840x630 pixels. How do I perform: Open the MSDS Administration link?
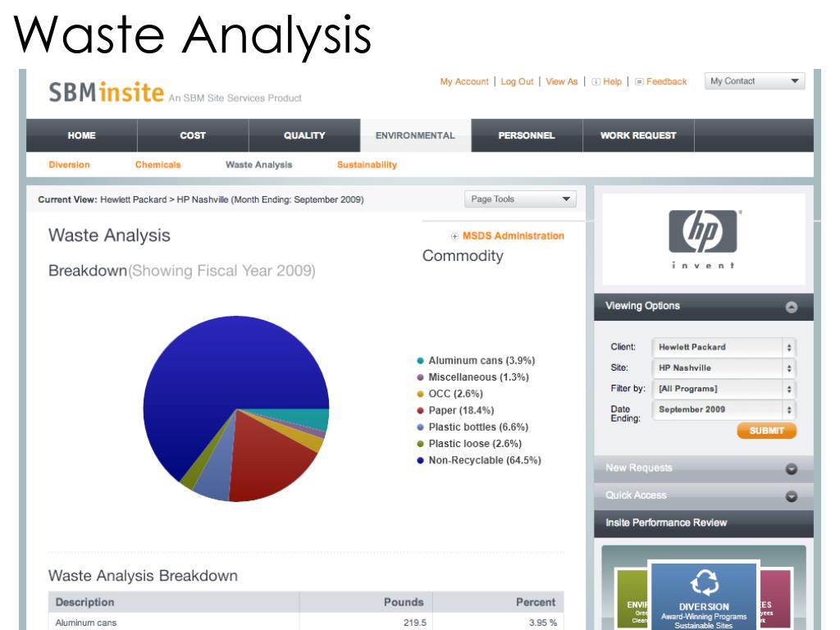(x=514, y=235)
